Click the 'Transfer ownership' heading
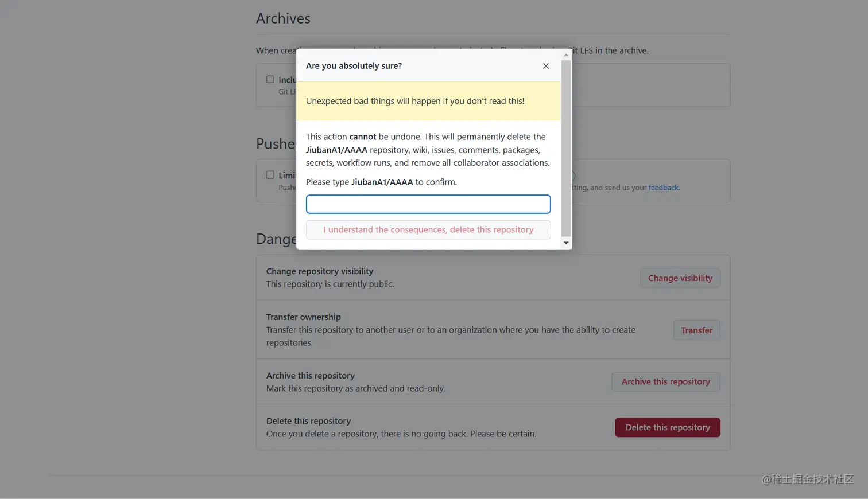868x499 pixels. tap(303, 317)
